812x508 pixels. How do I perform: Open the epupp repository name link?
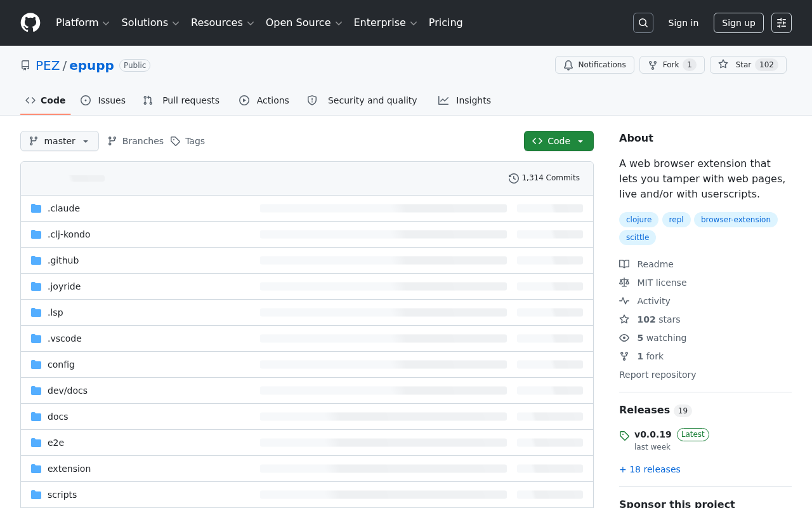pyautogui.click(x=91, y=65)
